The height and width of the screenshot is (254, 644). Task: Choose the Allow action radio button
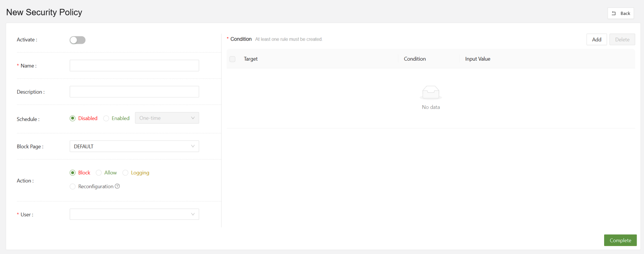(x=99, y=173)
